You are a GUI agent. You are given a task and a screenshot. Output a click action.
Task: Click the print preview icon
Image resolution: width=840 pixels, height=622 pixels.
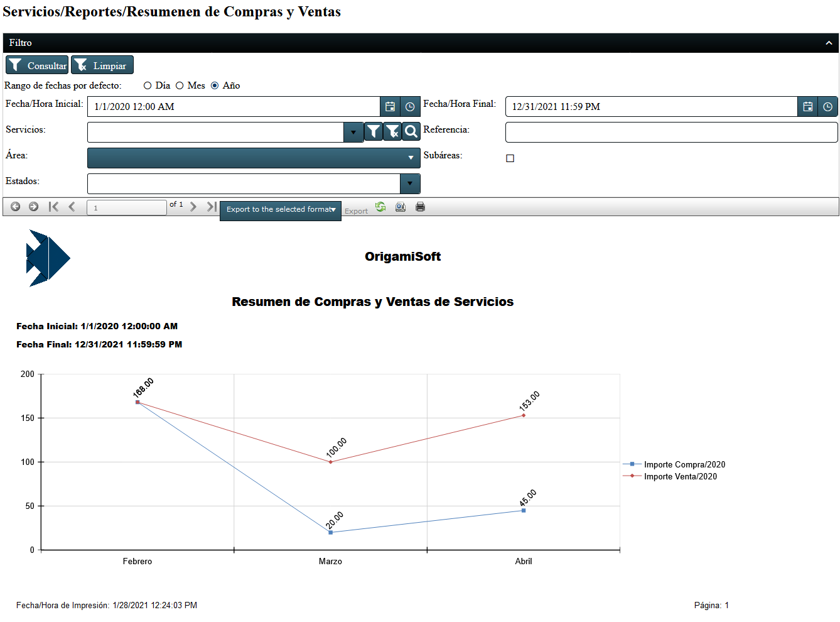[401, 207]
